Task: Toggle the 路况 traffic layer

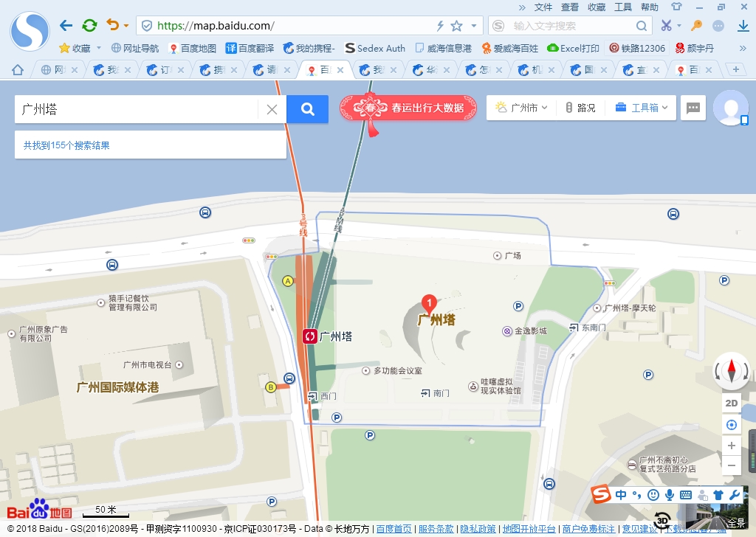Action: point(580,108)
